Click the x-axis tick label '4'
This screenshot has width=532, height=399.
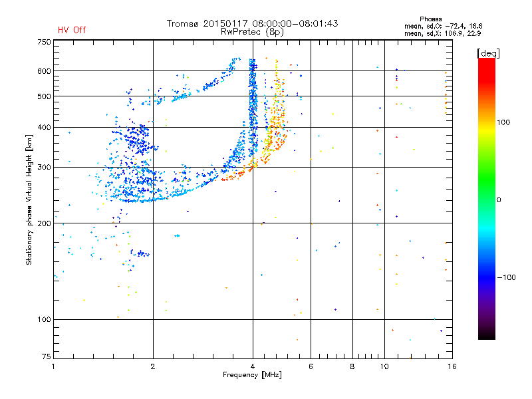pyautogui.click(x=253, y=366)
